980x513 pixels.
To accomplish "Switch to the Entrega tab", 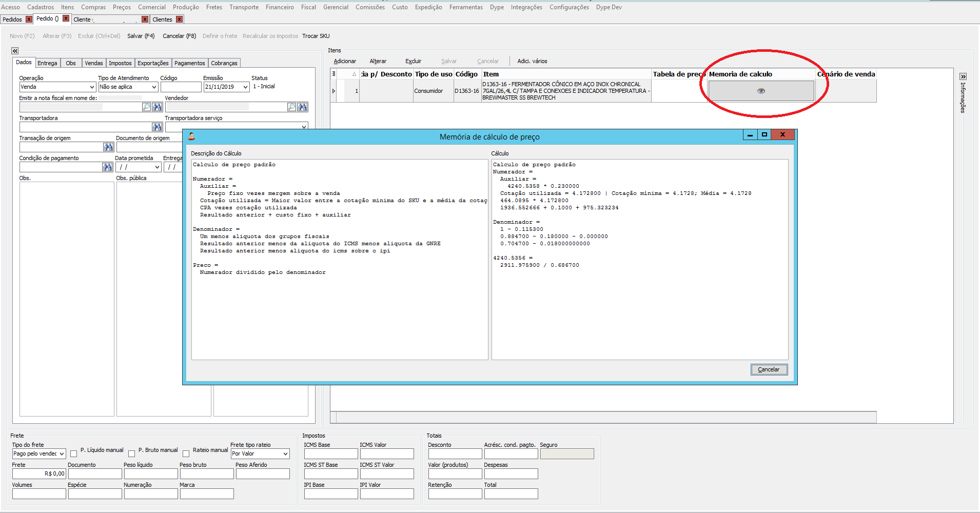I will tap(47, 63).
